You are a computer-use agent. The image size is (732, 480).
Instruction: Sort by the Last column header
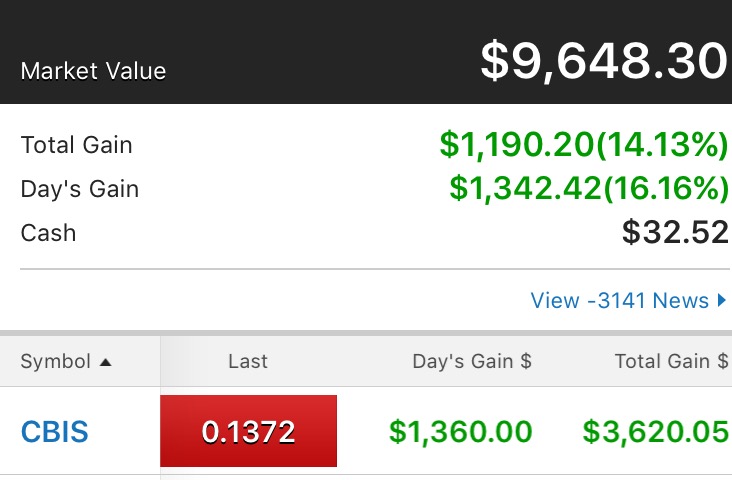pos(248,362)
